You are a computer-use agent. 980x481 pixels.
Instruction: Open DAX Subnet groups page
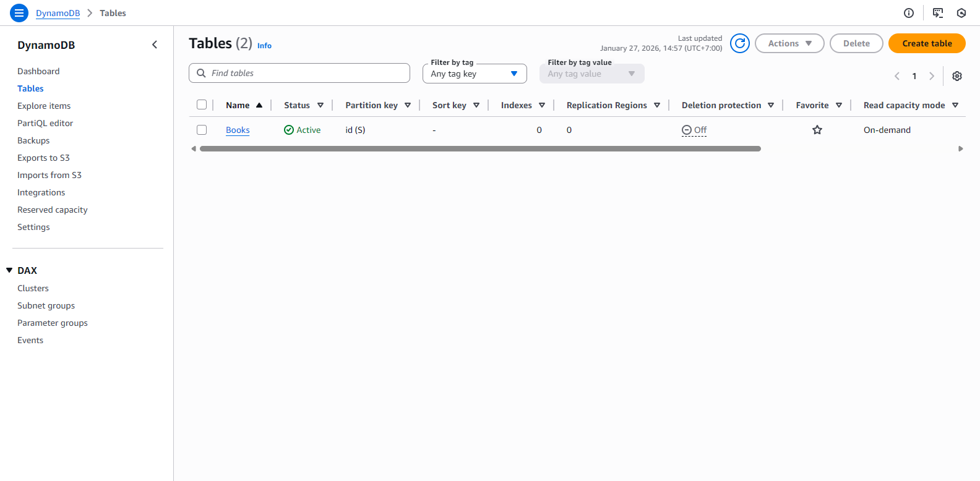(x=46, y=305)
